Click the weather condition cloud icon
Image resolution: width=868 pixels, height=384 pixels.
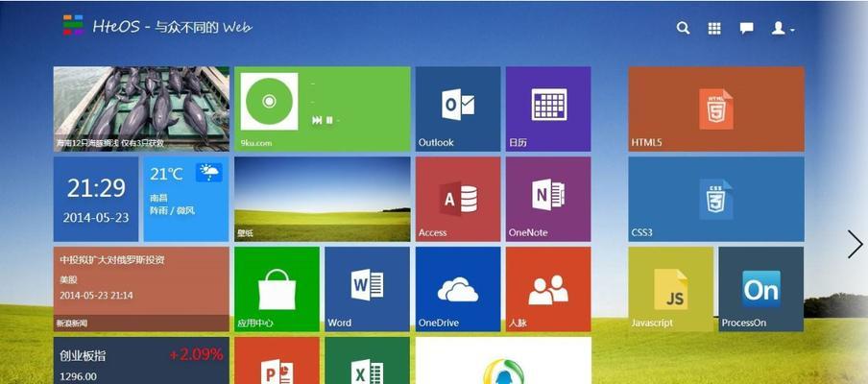tap(208, 172)
